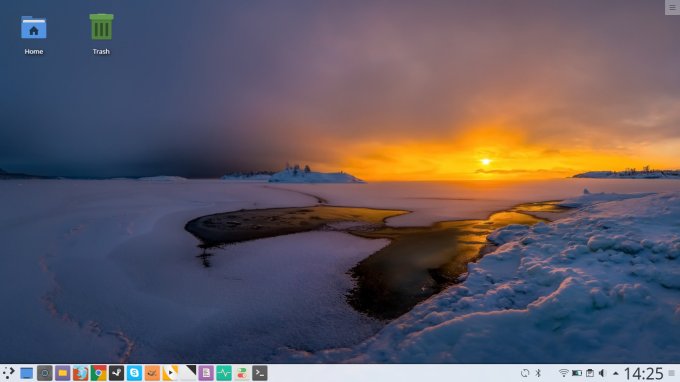680x382 pixels.
Task: Expand the hidden system tray icons arrow
Action: tap(615, 373)
